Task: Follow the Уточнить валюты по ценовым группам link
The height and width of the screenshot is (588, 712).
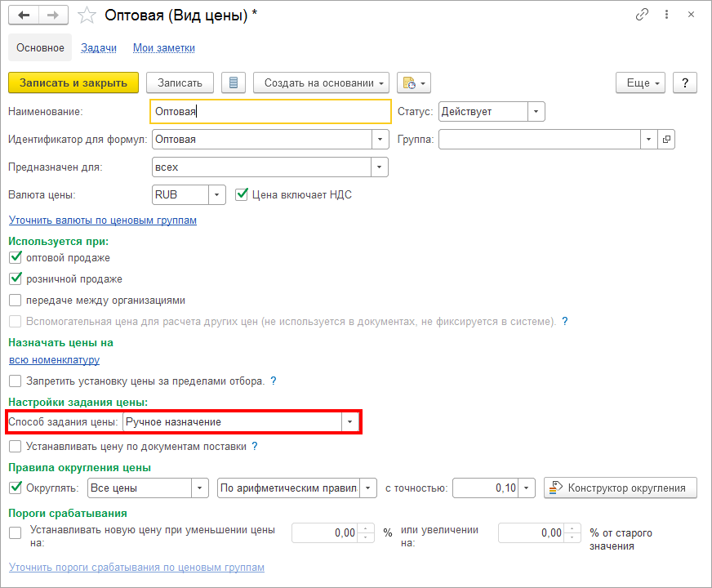Action: click(x=102, y=220)
